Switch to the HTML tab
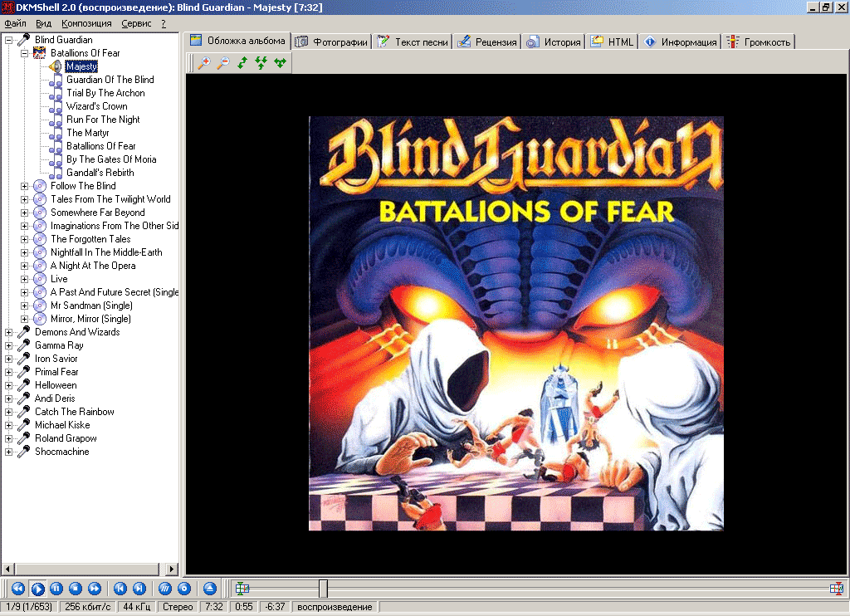Screen dimensions: 850x616 tap(613, 42)
